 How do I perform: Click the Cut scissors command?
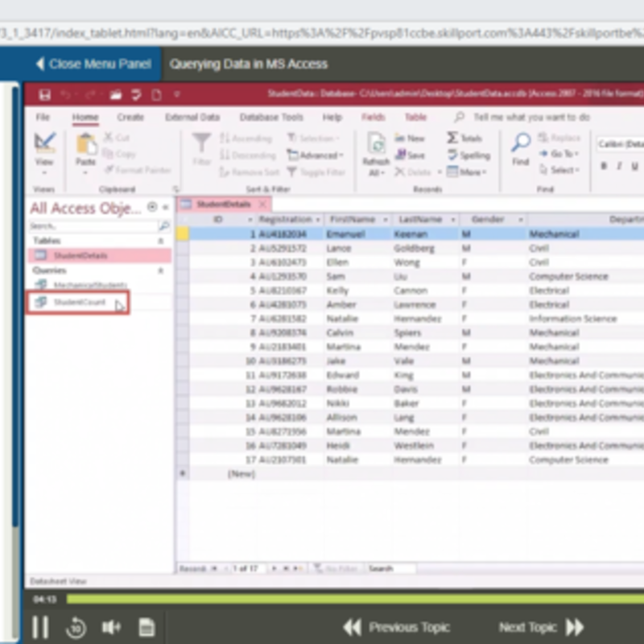(116, 137)
